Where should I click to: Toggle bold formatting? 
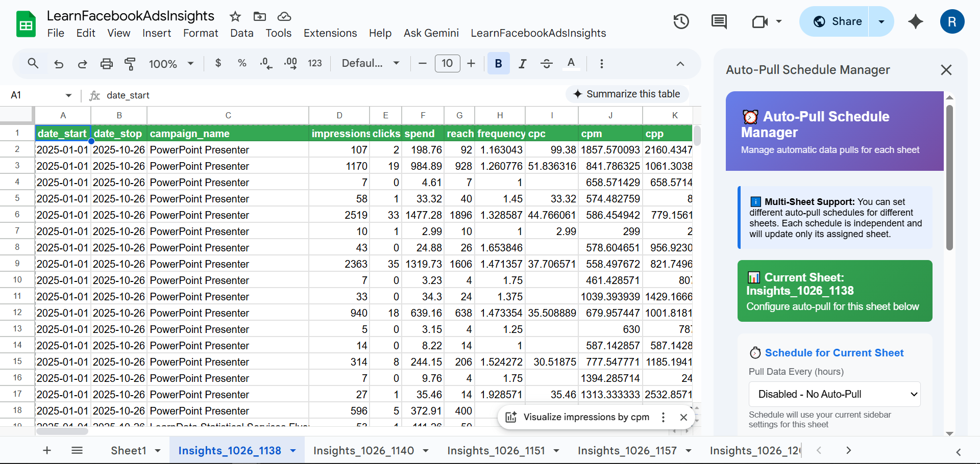pyautogui.click(x=498, y=64)
